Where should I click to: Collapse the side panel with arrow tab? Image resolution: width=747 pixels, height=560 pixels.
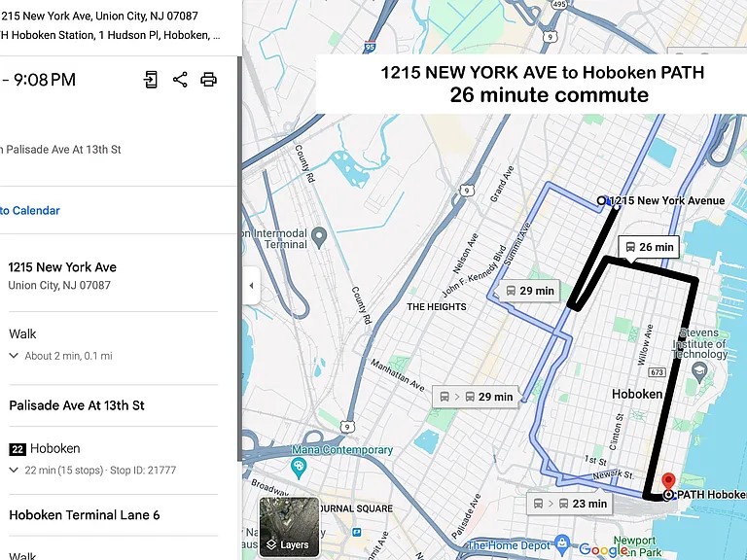pos(252,286)
